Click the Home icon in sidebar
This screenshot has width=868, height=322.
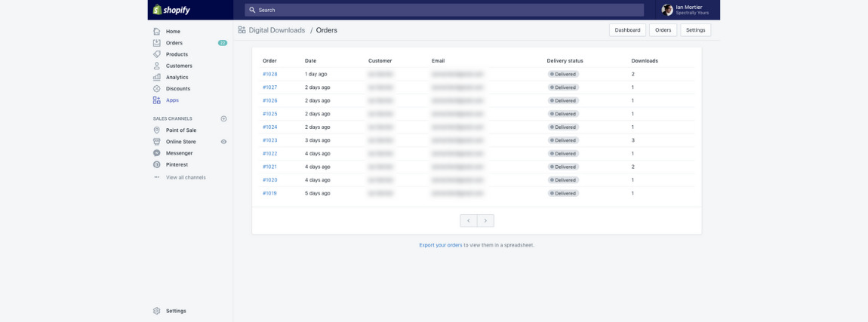(x=157, y=32)
